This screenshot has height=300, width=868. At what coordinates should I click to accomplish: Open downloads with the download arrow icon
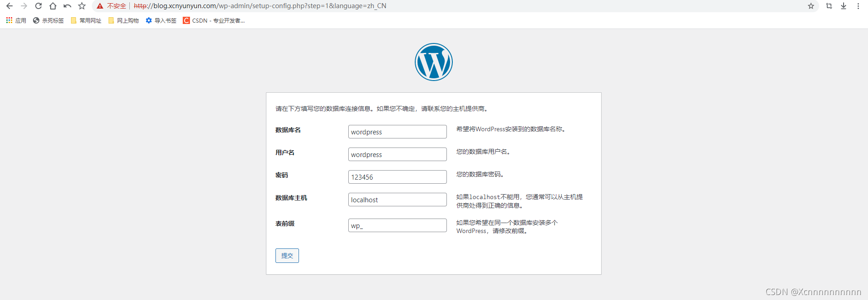click(844, 6)
